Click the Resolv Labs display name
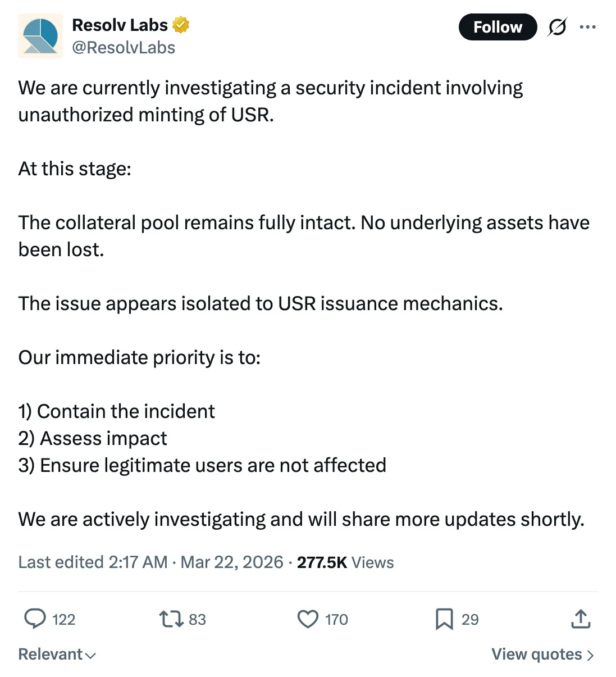Viewport: 616px width, 677px height. click(120, 25)
